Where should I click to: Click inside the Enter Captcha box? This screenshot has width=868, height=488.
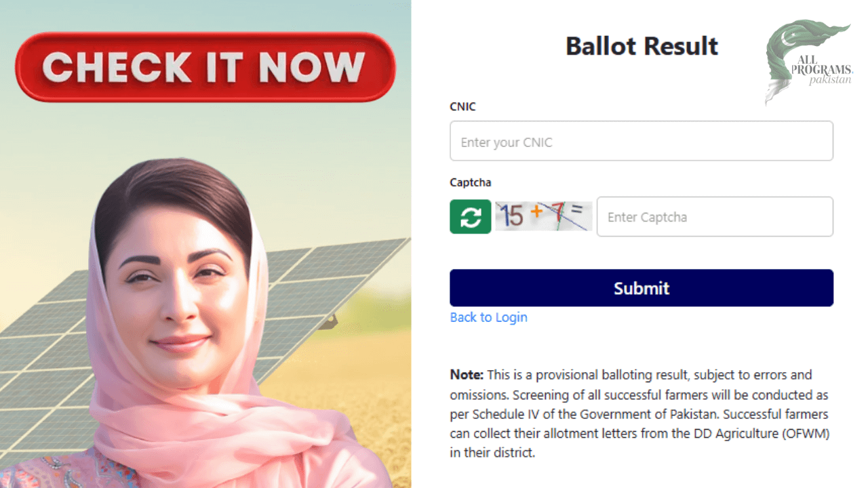(714, 216)
